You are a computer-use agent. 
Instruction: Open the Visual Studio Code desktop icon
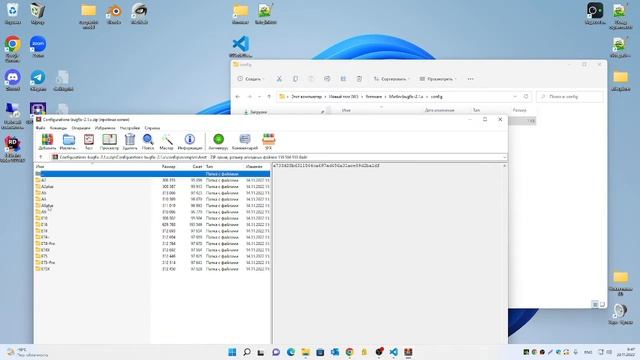tap(241, 46)
